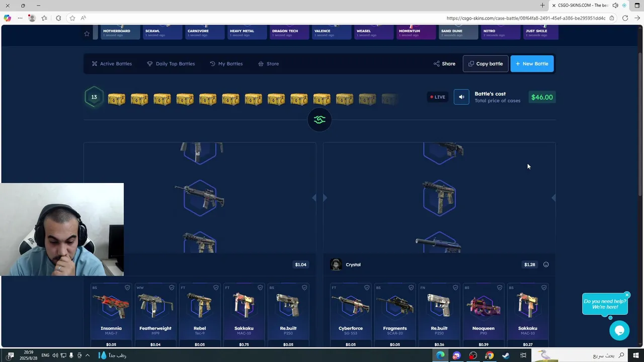The height and width of the screenshot is (362, 644).
Task: Click the star icon beside live drops
Action: 87,34
